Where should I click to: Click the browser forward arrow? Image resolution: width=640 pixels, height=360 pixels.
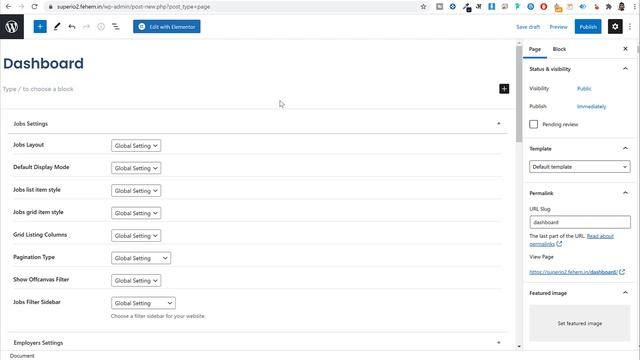(21, 7)
